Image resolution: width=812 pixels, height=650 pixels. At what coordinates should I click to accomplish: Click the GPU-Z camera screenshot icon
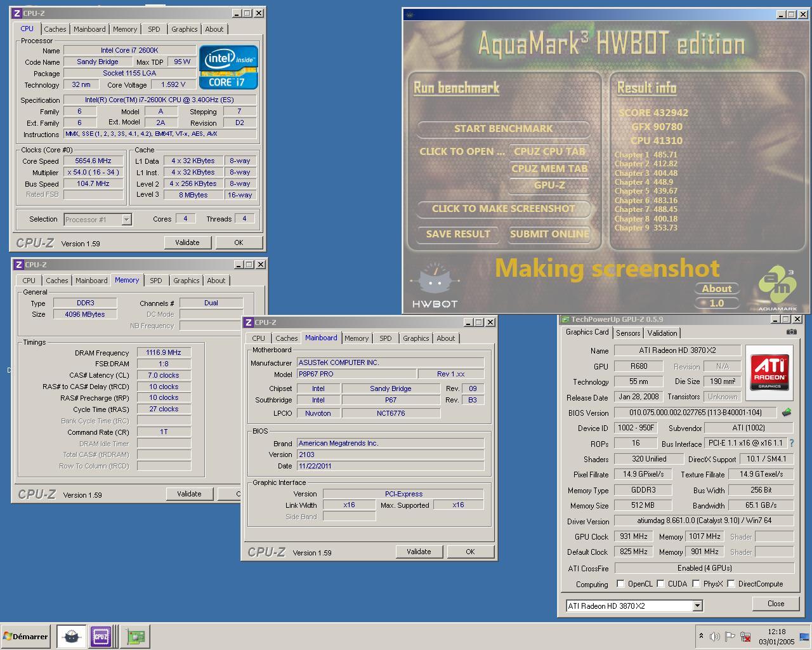[x=791, y=332]
